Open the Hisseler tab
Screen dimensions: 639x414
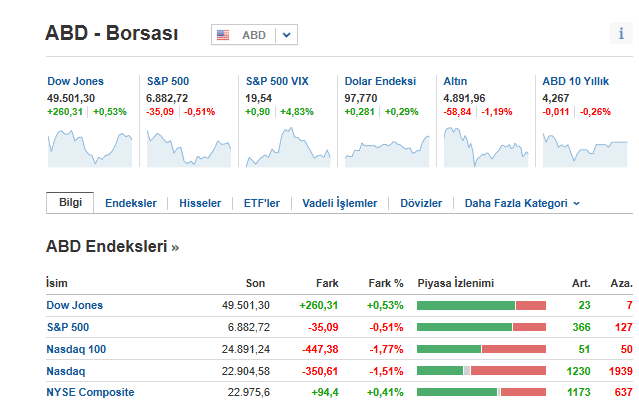[200, 203]
